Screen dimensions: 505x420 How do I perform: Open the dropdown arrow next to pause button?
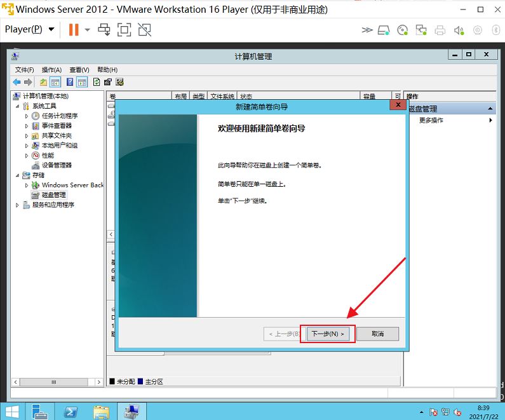tap(87, 30)
